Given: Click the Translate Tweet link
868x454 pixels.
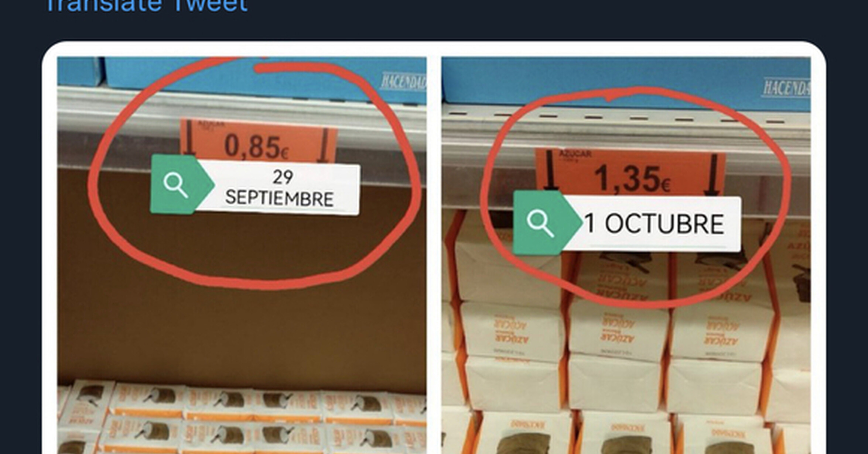Looking at the screenshot, I should click(146, 5).
